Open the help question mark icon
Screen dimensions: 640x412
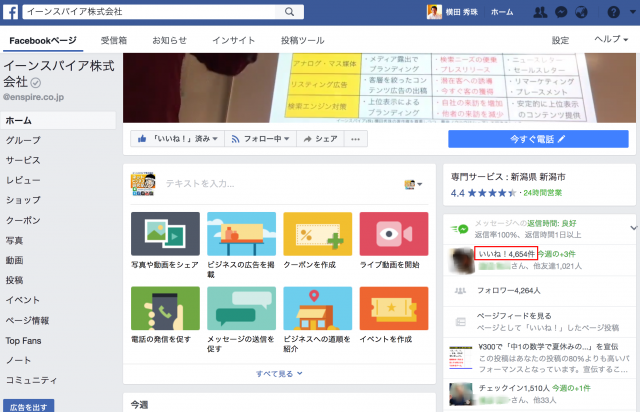point(613,12)
